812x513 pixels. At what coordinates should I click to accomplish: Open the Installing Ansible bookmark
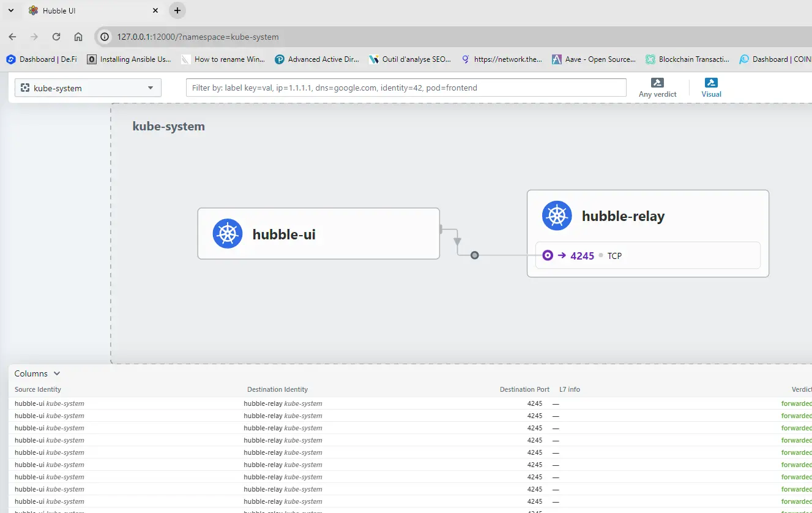(129, 59)
